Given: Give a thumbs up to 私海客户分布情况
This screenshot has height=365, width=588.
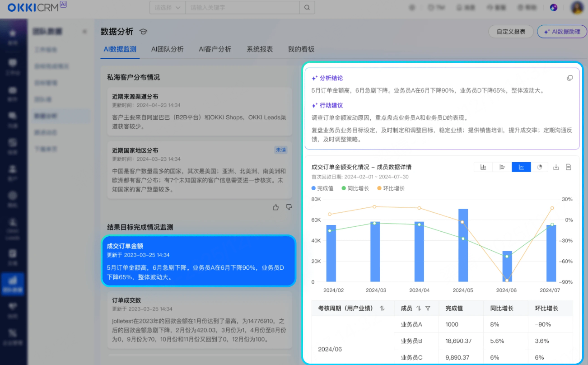Looking at the screenshot, I should tap(276, 207).
